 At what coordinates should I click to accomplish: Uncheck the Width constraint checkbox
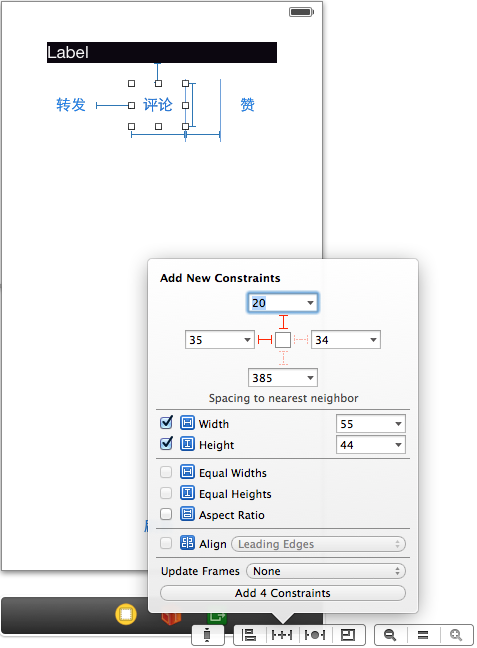tap(167, 422)
